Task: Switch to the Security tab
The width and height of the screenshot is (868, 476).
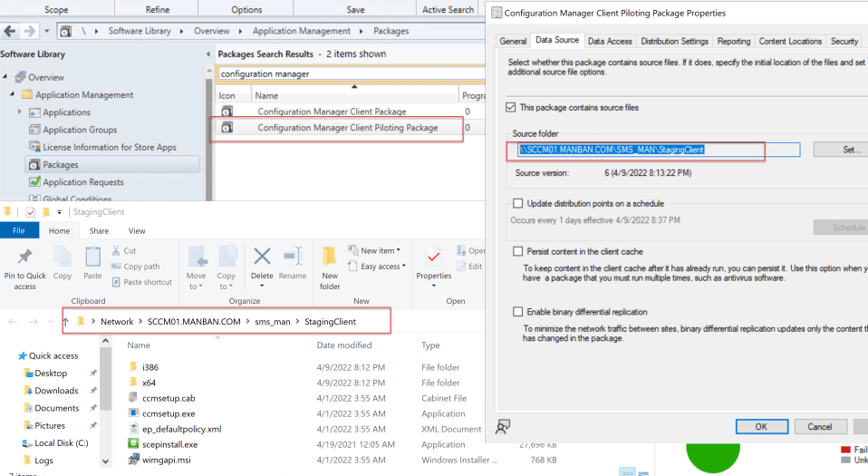Action: tap(844, 41)
